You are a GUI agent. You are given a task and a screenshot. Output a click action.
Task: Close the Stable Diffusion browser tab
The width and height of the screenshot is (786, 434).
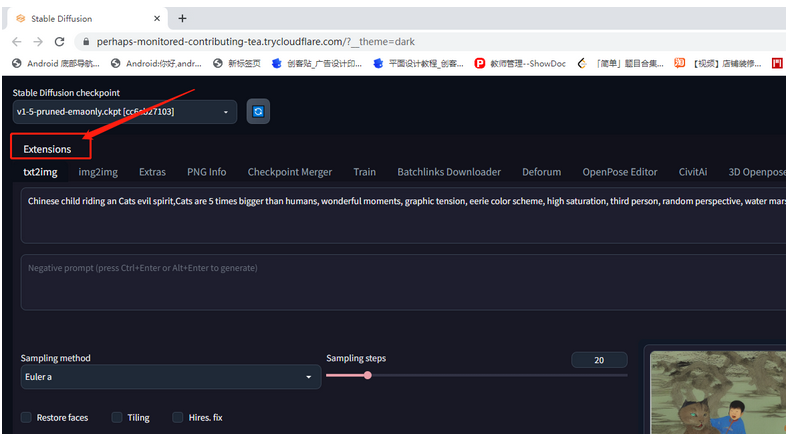[x=157, y=19]
